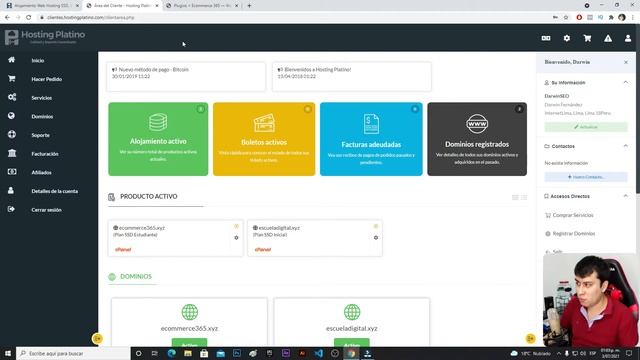Click the escueladigital.xyz product link
Viewport: 640px width, 360px height.
click(279, 228)
